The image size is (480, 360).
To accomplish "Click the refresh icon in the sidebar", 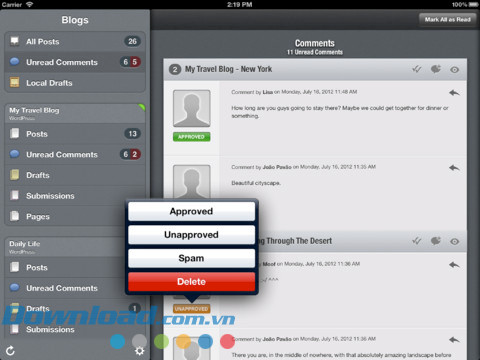I will point(10,350).
